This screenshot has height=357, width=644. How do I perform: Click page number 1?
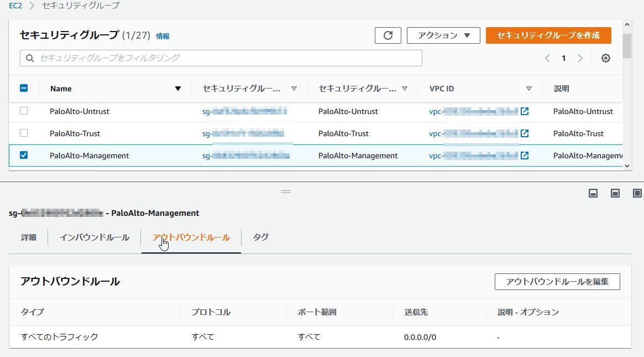coord(563,59)
